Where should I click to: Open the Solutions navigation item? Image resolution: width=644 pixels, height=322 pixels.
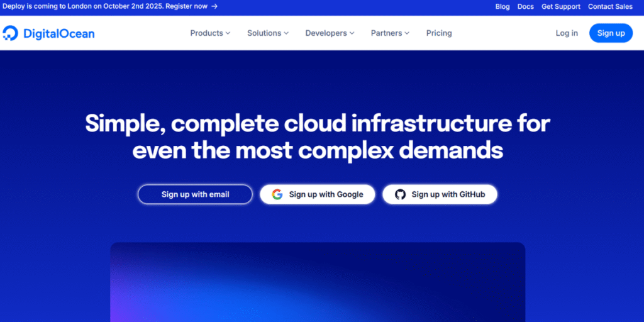[x=268, y=33]
